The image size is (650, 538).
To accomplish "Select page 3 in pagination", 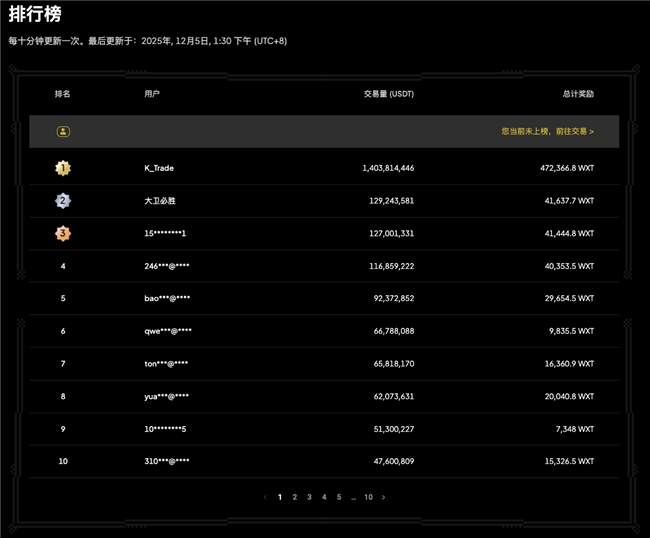I will [309, 497].
